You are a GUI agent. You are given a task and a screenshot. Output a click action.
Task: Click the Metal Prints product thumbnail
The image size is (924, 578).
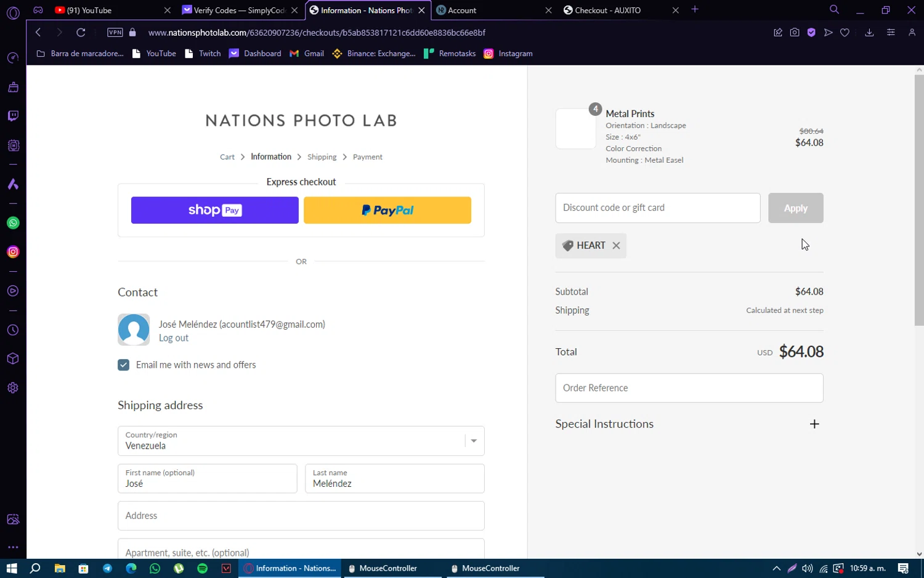(576, 128)
